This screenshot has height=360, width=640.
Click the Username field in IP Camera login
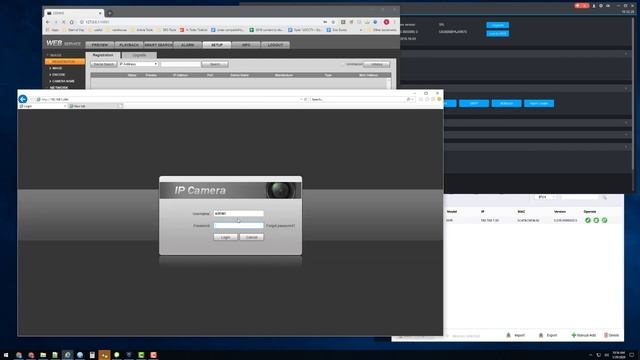(239, 213)
